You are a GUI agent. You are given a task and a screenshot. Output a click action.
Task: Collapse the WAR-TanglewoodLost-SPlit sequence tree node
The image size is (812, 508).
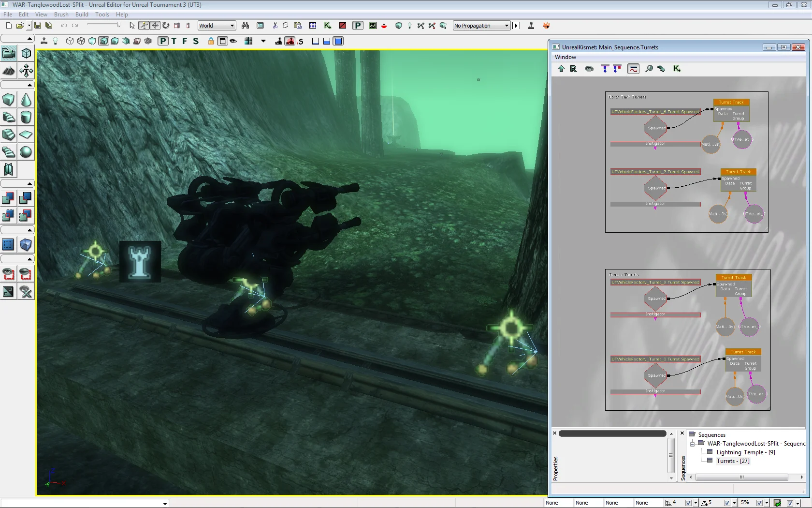tap(692, 444)
